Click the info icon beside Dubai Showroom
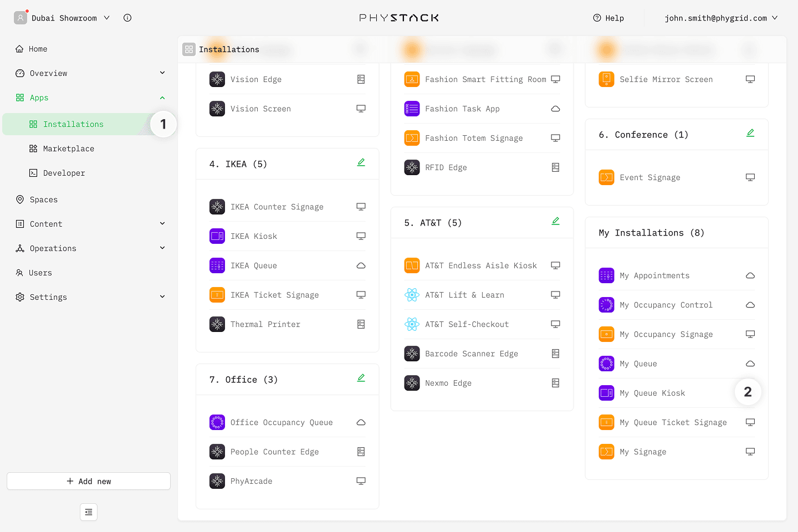This screenshot has height=532, width=798. (x=127, y=18)
